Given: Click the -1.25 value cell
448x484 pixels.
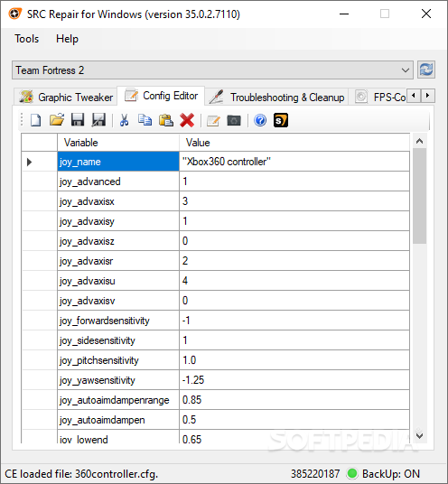Looking at the screenshot, I should point(294,380).
